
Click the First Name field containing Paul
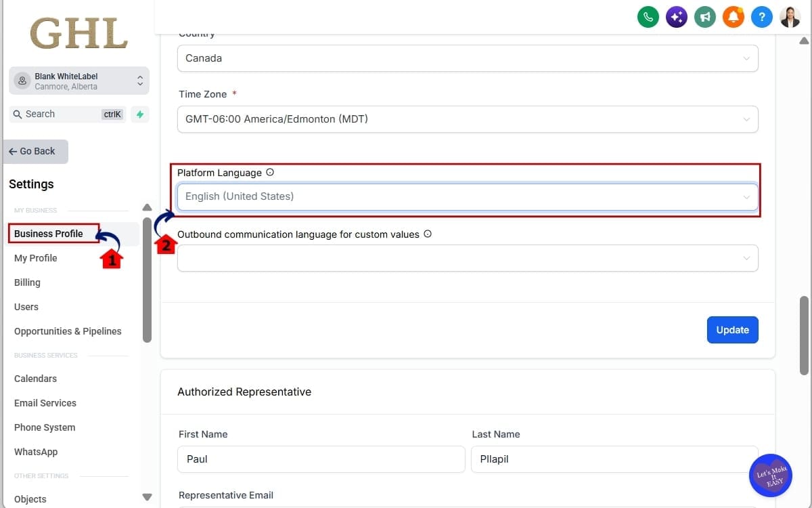coord(321,459)
